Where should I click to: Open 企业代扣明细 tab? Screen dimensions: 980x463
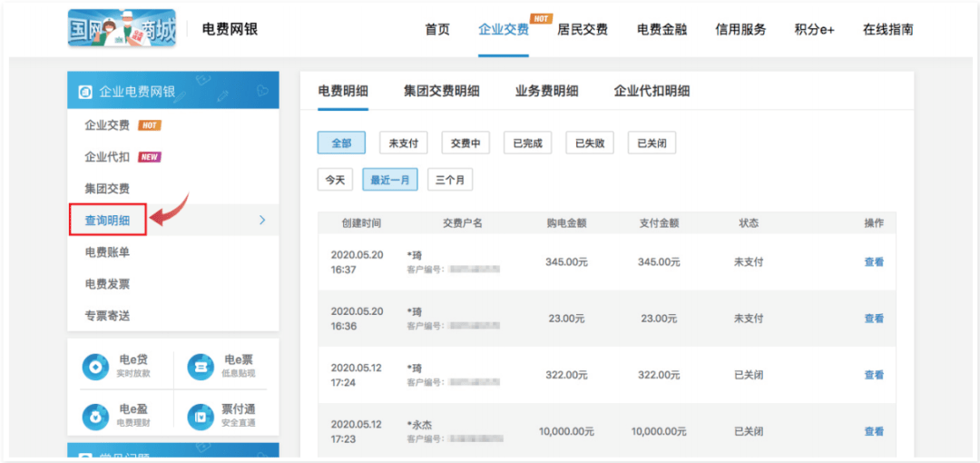[652, 92]
